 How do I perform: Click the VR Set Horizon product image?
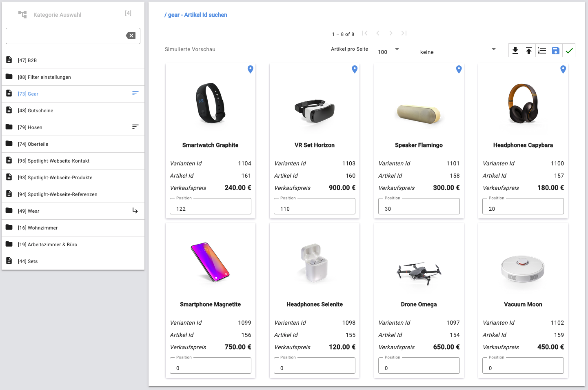[x=315, y=111]
